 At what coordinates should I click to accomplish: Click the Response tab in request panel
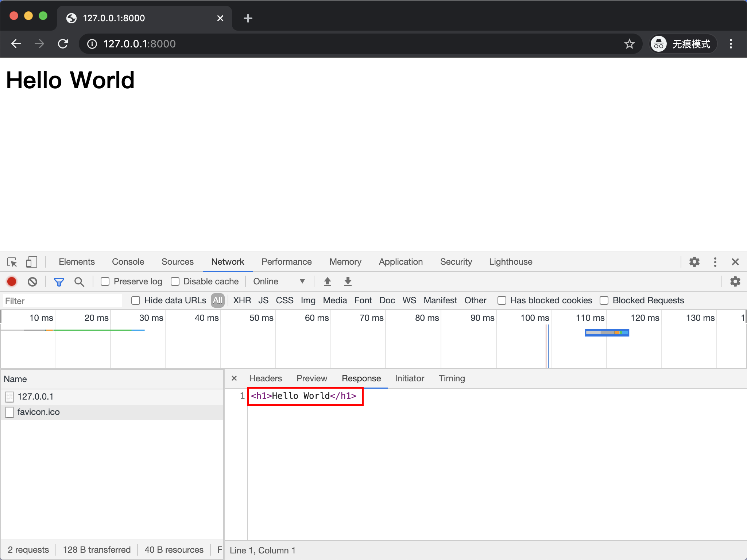pyautogui.click(x=361, y=378)
